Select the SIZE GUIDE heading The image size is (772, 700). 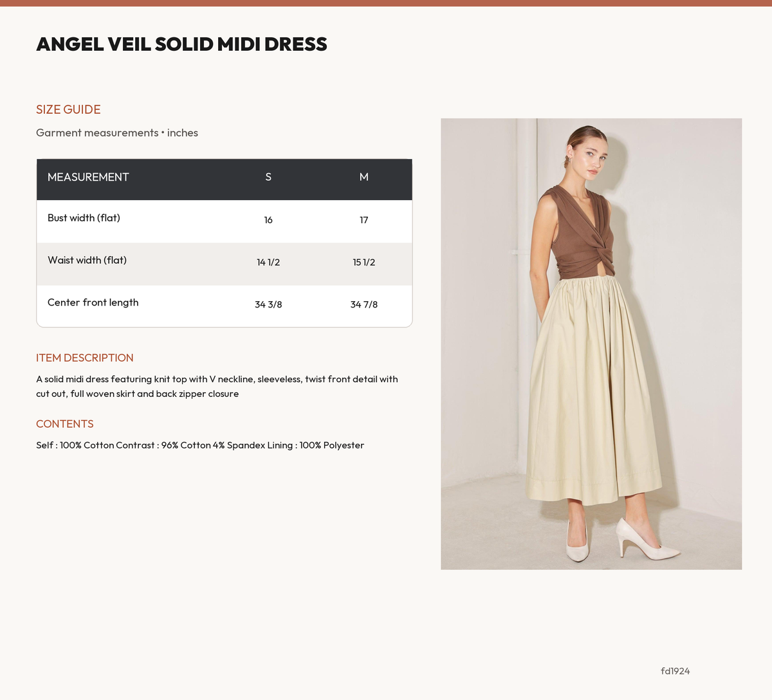pos(68,109)
